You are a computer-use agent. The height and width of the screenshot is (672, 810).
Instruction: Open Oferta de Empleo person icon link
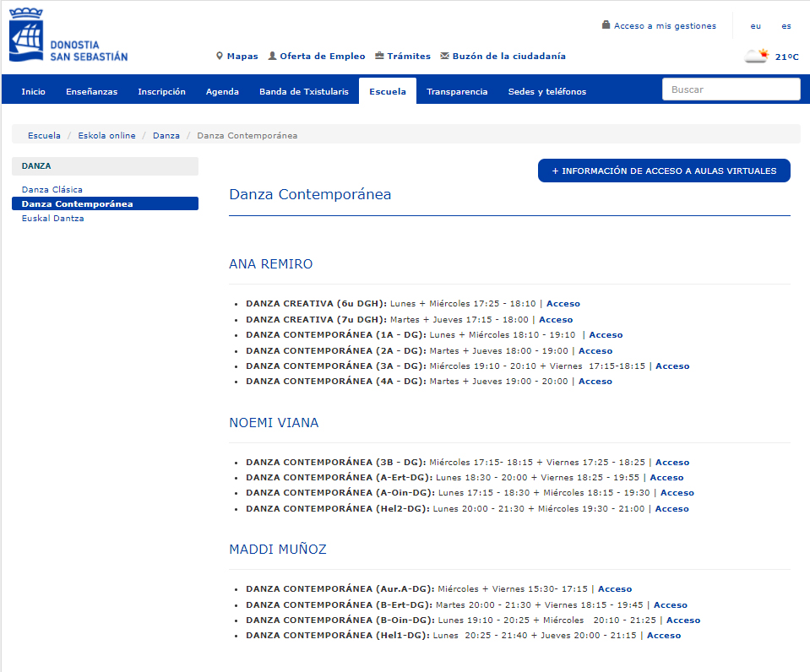pos(316,57)
